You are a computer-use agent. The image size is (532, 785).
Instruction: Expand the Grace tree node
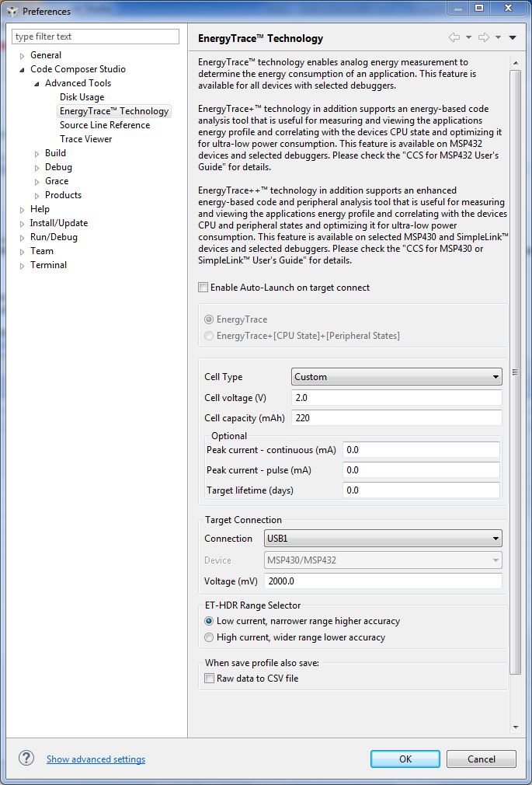tap(37, 182)
